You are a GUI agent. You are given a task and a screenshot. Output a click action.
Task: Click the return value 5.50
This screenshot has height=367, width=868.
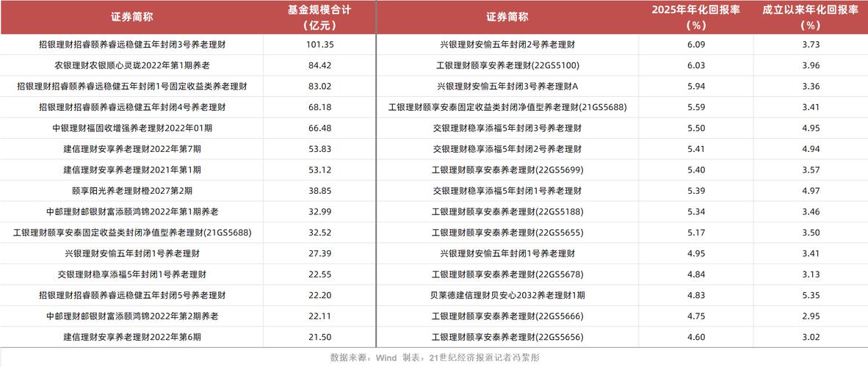pos(695,128)
